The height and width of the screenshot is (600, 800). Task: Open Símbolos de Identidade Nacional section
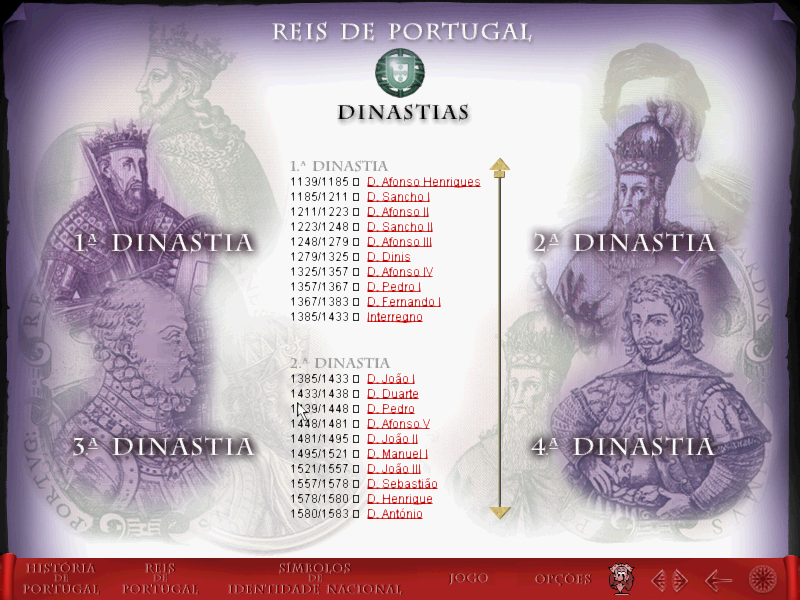coord(315,579)
